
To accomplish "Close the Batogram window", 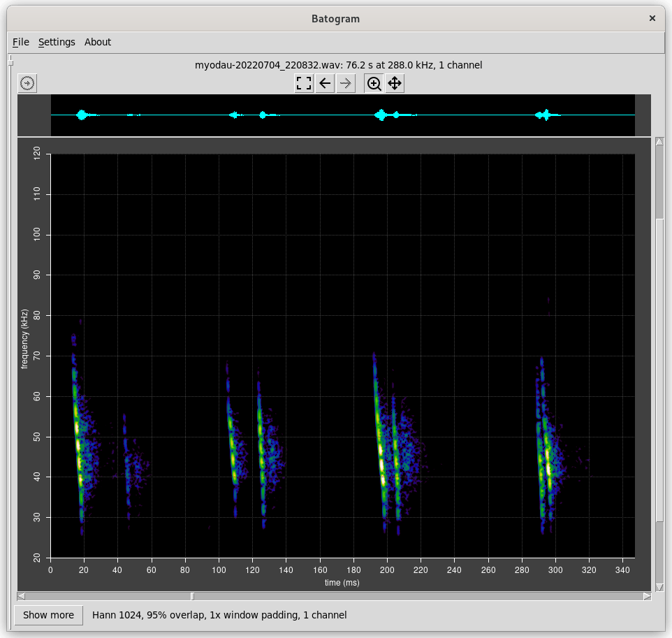I will (652, 19).
